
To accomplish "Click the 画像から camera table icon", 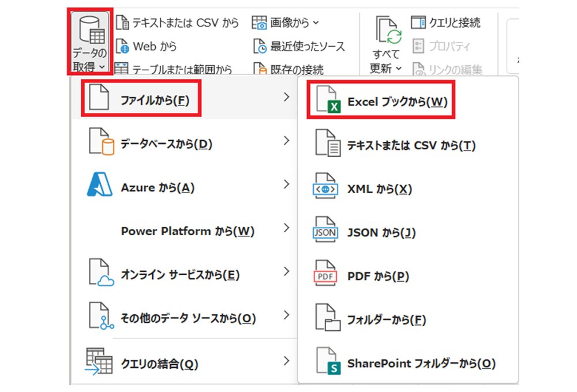I will (259, 22).
